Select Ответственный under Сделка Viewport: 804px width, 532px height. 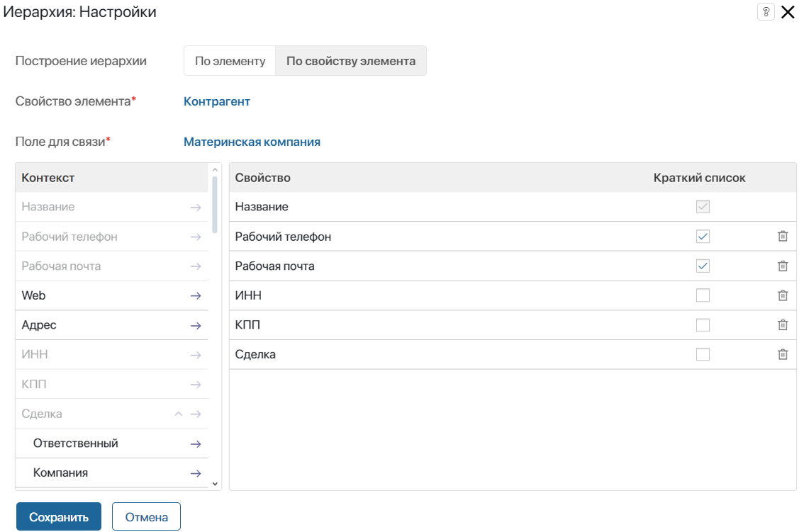[111, 443]
